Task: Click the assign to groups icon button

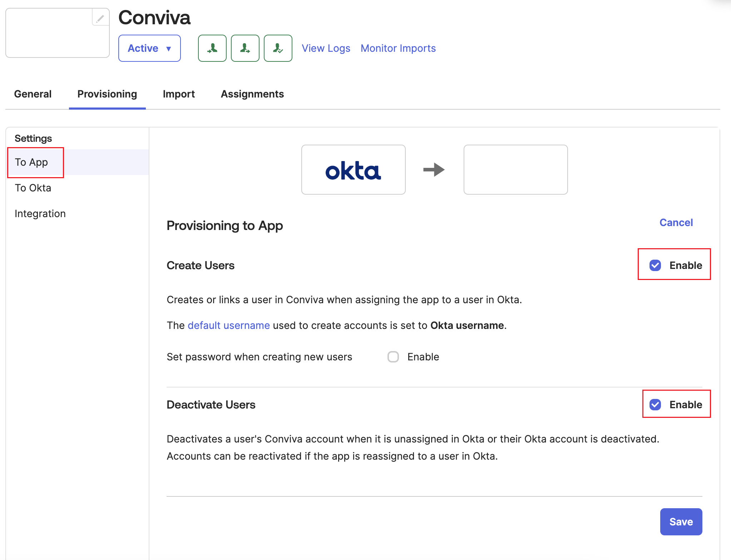Action: point(245,48)
